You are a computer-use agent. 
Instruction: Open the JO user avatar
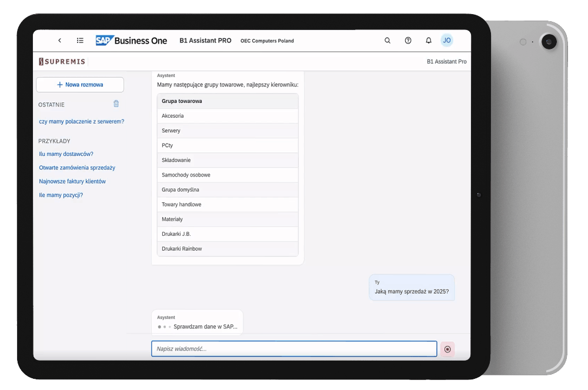[447, 41]
